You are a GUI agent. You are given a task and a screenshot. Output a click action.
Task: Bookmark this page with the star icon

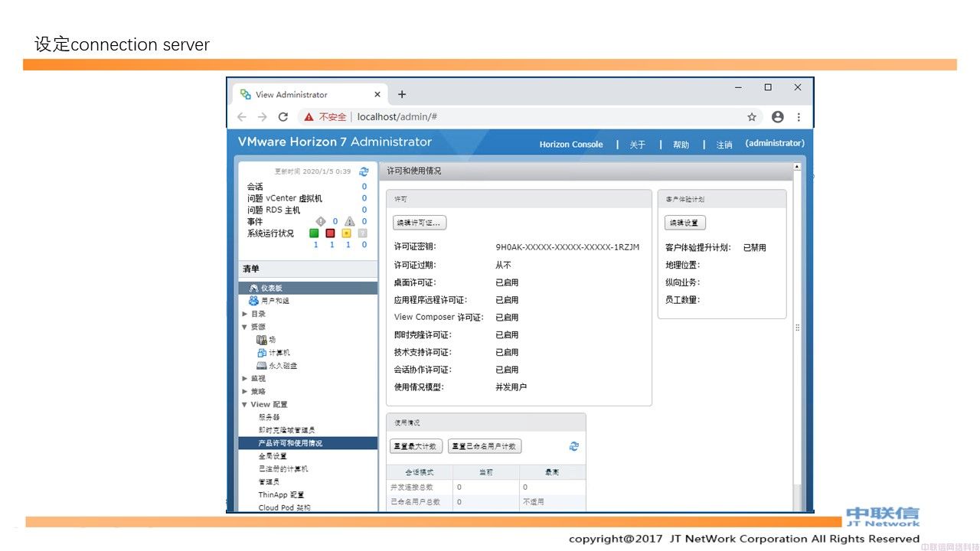[752, 117]
